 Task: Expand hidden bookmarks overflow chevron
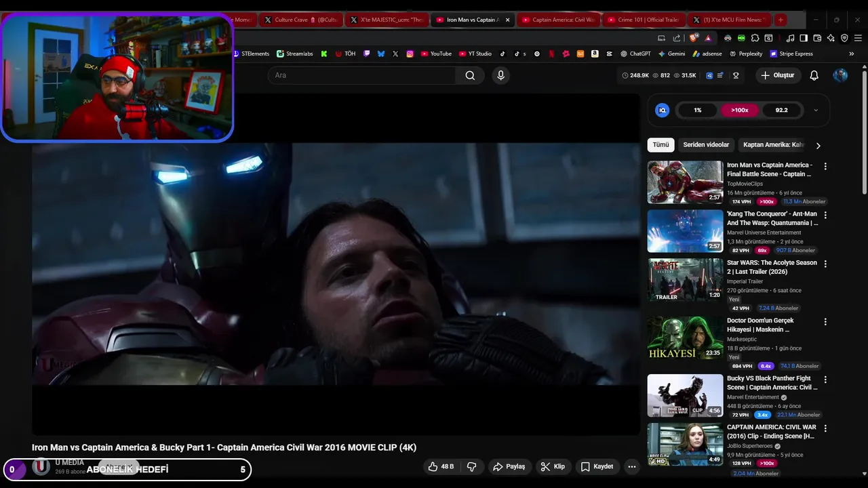851,54
